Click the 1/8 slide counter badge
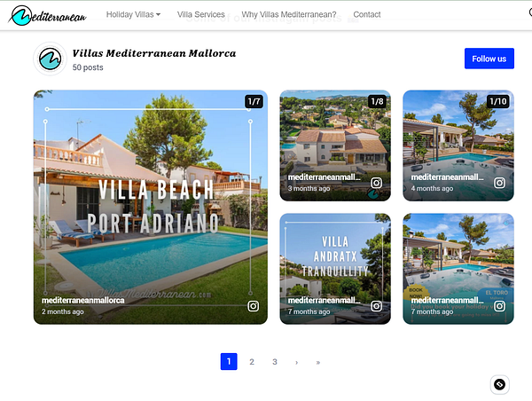Image resolution: width=532 pixels, height=401 pixels. pyautogui.click(x=377, y=101)
